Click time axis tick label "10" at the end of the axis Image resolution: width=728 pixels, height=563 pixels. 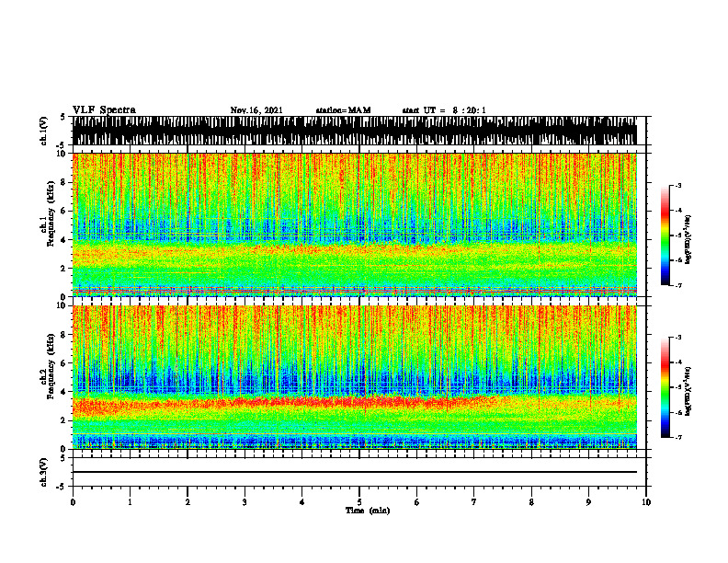646,502
